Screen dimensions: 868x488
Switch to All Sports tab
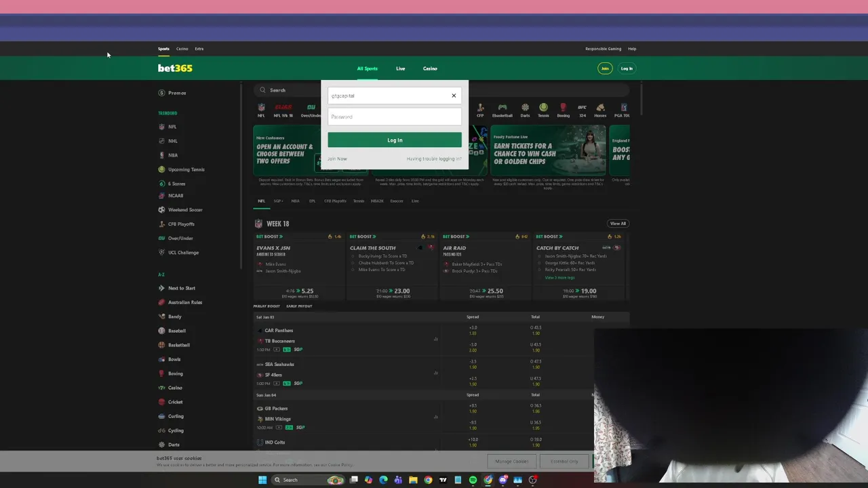click(x=368, y=68)
